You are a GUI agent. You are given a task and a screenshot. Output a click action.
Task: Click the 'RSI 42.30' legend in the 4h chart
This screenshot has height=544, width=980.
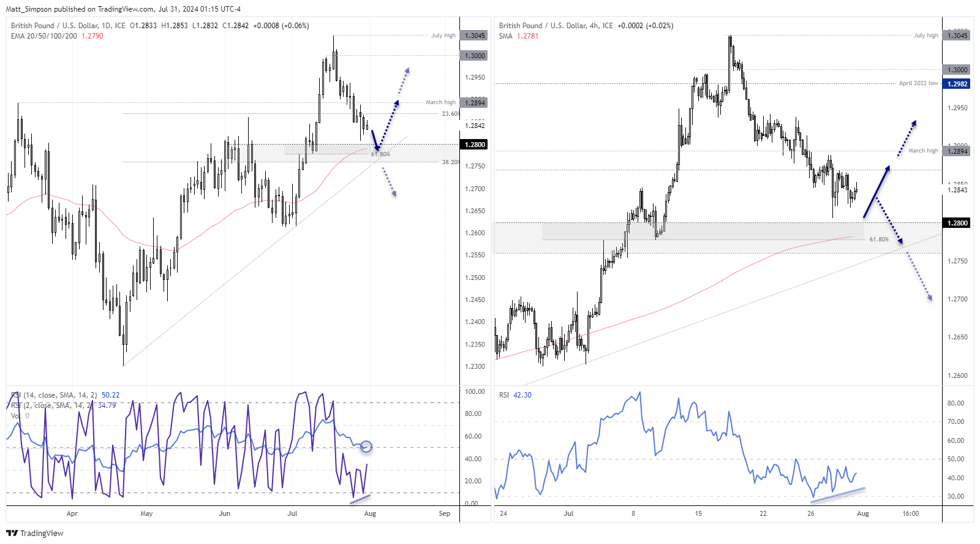click(515, 395)
